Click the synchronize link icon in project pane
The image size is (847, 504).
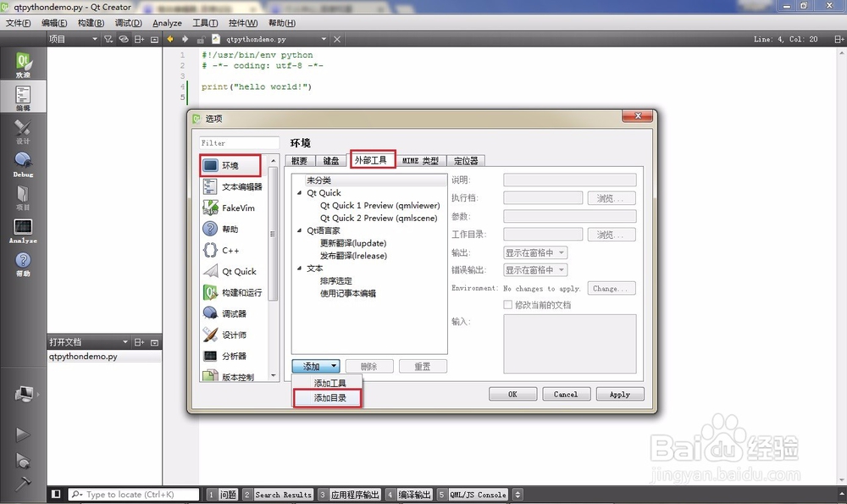coord(124,39)
